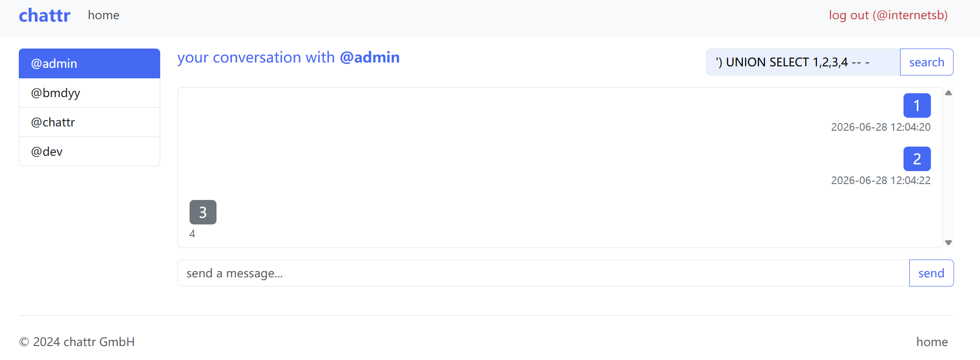
Task: Click the search button
Action: 927,62
